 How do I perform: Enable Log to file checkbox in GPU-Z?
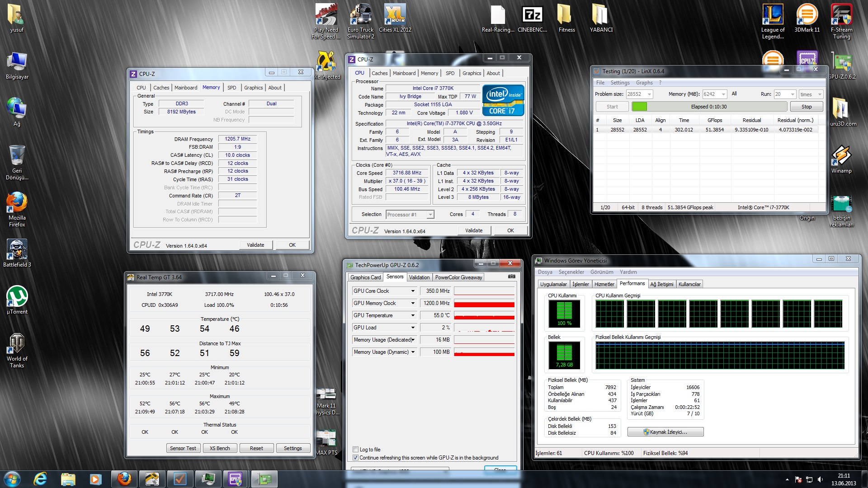point(355,450)
